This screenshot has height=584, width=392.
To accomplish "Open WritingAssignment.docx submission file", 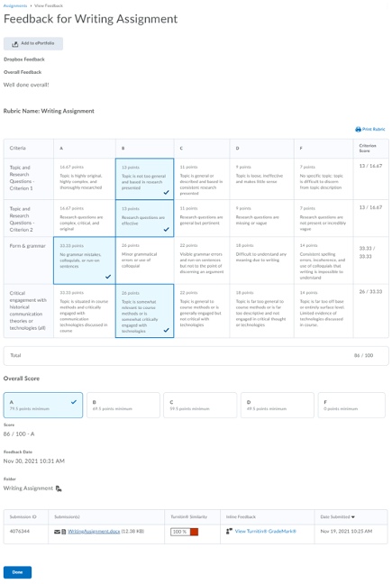I will [94, 532].
